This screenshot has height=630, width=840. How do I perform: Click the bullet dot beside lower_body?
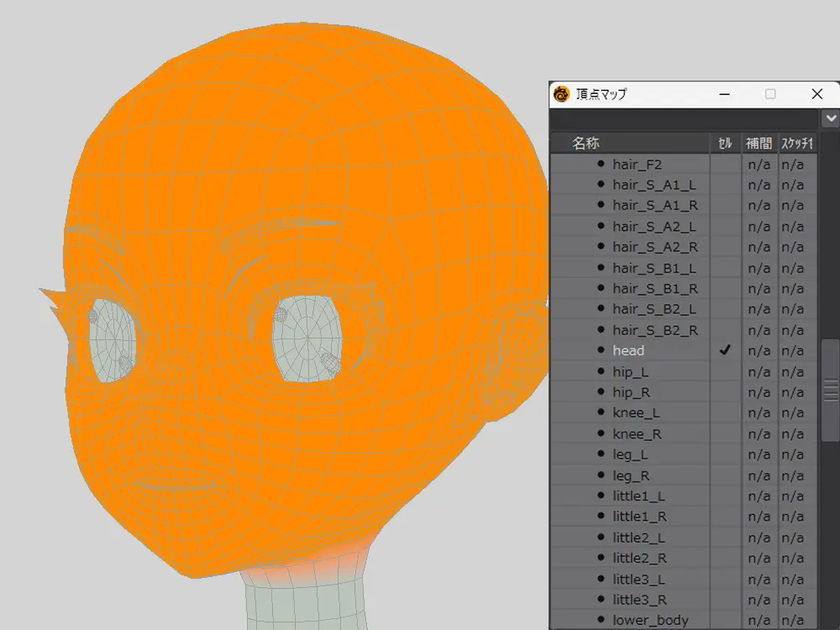click(x=601, y=620)
